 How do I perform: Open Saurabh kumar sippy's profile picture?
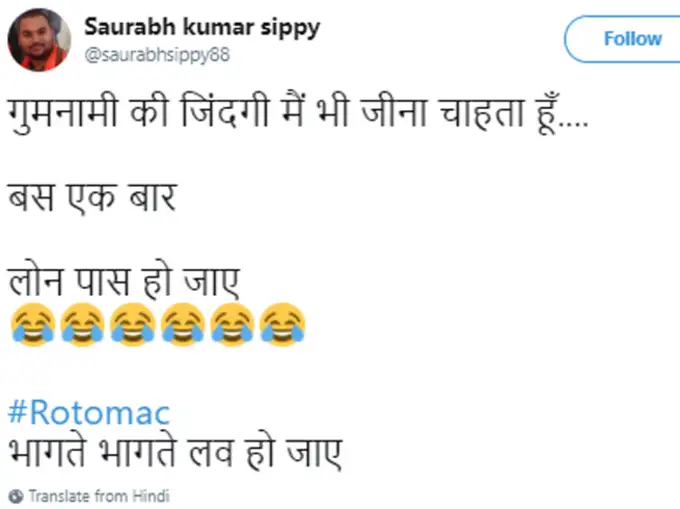[39, 39]
